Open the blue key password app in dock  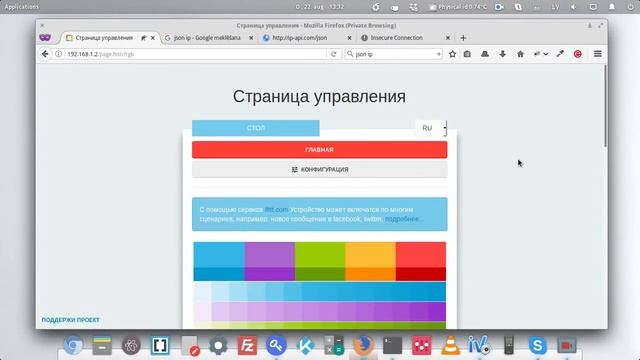[x=276, y=345]
